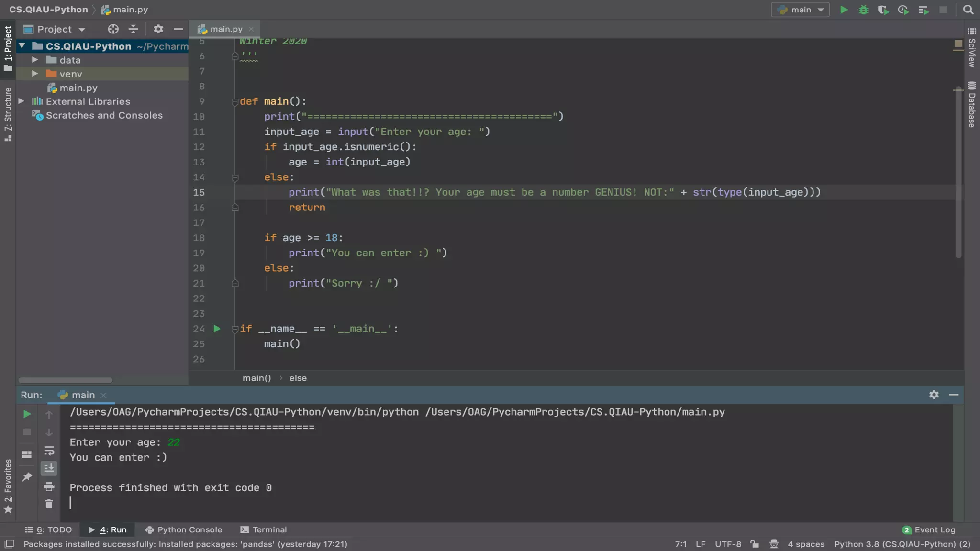Rerun main with green play icon
Image resolution: width=980 pixels, height=551 pixels.
pyautogui.click(x=27, y=414)
